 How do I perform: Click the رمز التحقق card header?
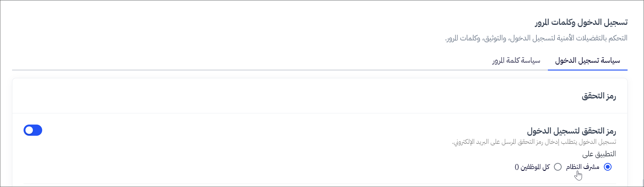point(599,96)
